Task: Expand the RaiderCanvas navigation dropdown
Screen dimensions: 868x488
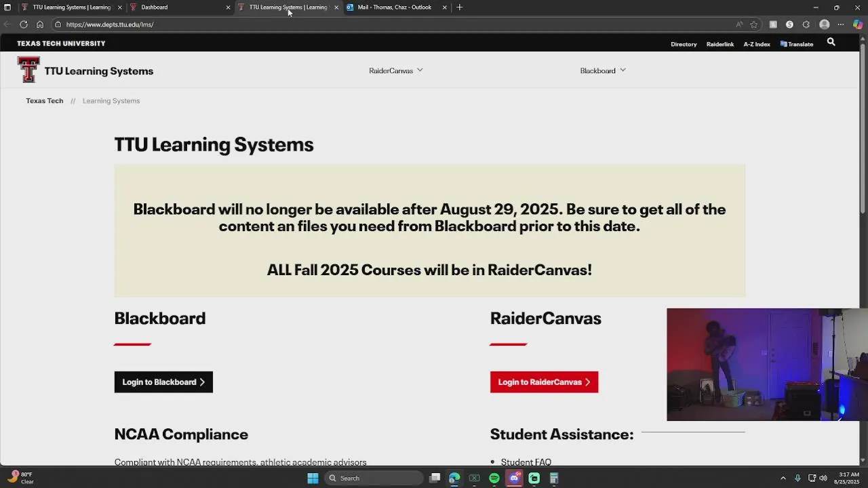Action: pos(396,70)
